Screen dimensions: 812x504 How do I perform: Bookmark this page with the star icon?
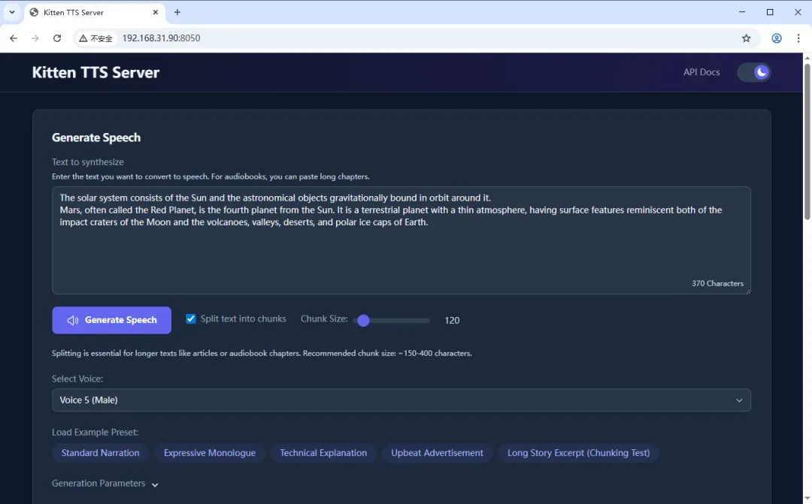click(x=746, y=38)
